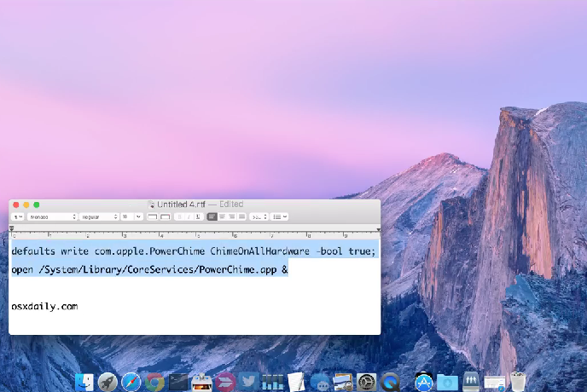Open Finder from the Dock
Viewport: 587px width, 392px height.
pos(84,383)
